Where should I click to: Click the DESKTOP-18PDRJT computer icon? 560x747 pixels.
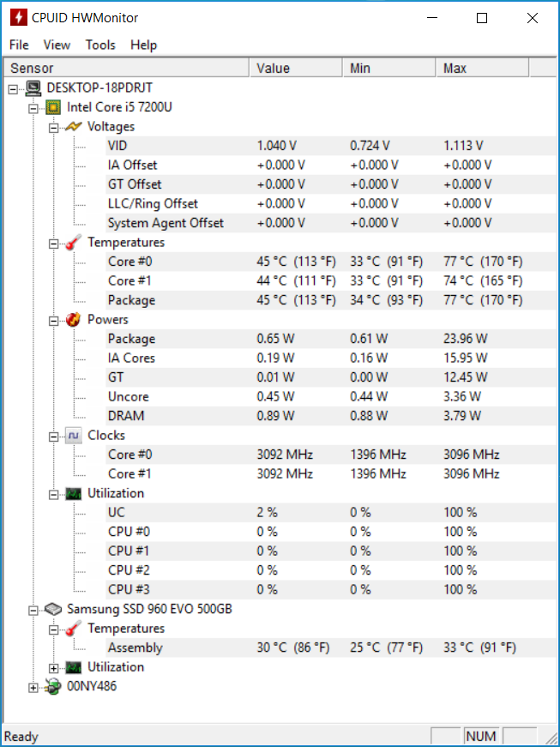pyautogui.click(x=33, y=88)
